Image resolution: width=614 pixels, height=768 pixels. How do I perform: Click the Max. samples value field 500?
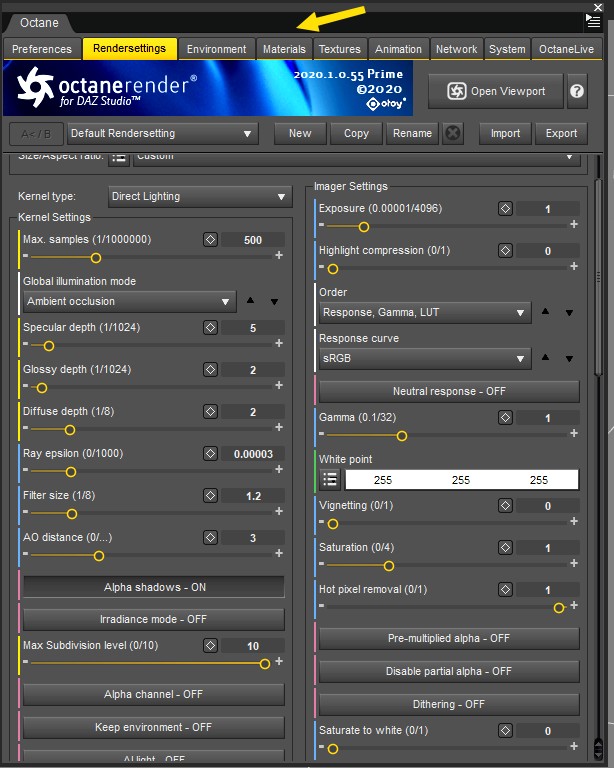tap(253, 240)
